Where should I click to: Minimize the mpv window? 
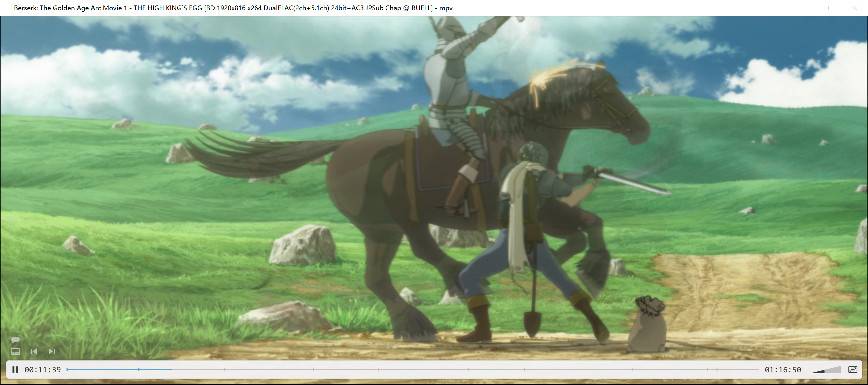806,8
